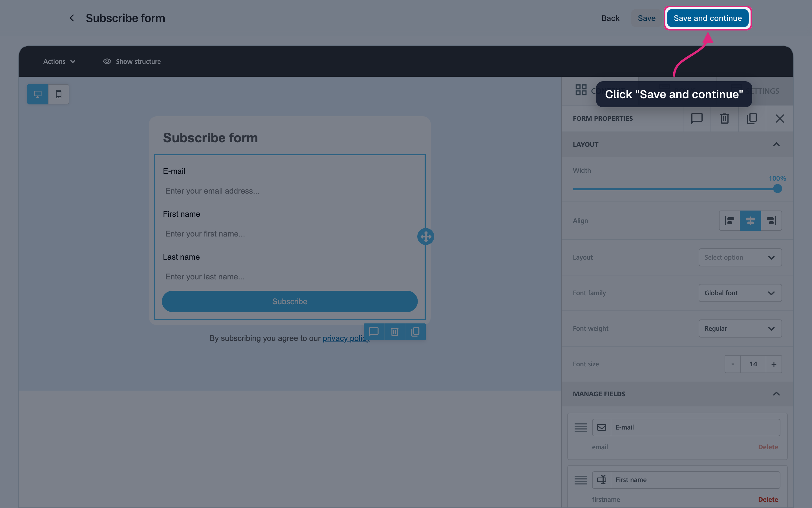Delete the email field
This screenshot has height=508, width=812.
click(768, 447)
